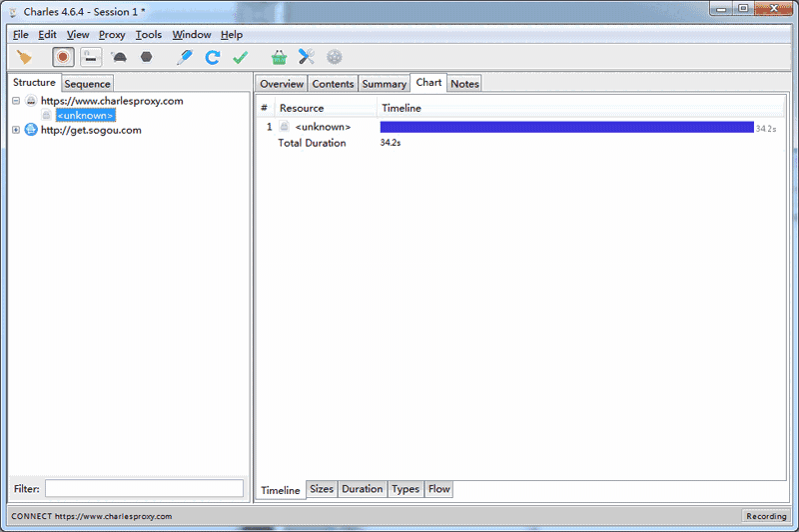Image resolution: width=799 pixels, height=532 pixels.
Task: Compose a new request with pen icon
Action: coord(185,57)
